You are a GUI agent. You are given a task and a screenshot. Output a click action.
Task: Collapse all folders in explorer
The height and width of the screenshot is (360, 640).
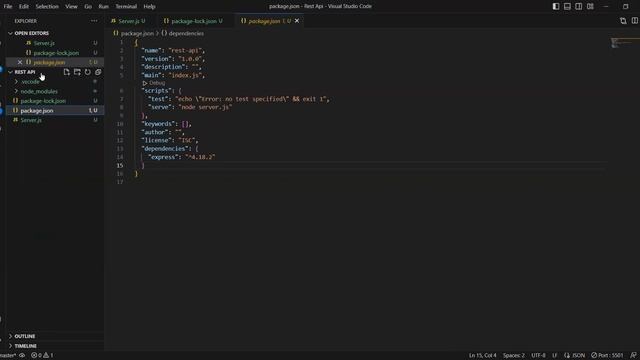click(98, 72)
